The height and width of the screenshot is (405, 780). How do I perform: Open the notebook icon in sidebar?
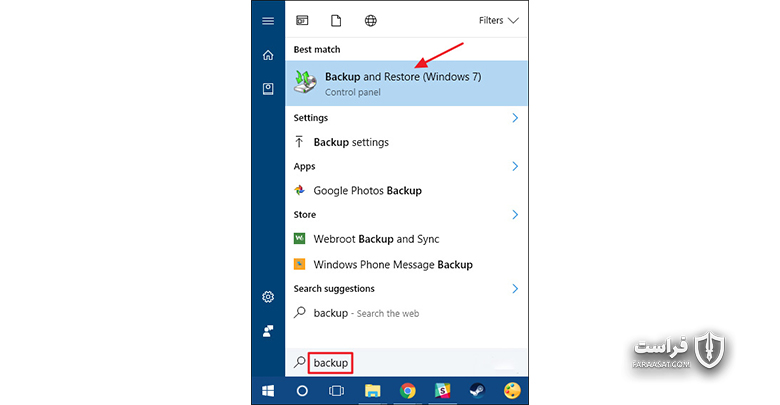[x=268, y=89]
